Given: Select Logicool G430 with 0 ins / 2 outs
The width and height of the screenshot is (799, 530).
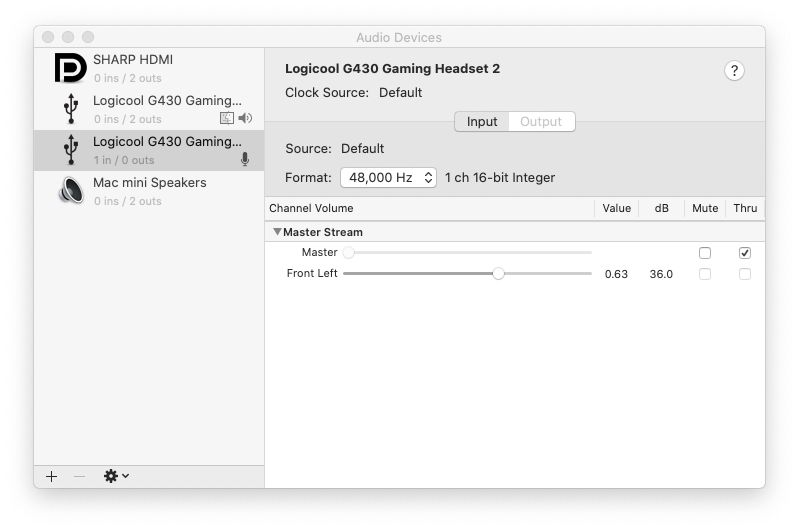Looking at the screenshot, I should click(x=149, y=109).
